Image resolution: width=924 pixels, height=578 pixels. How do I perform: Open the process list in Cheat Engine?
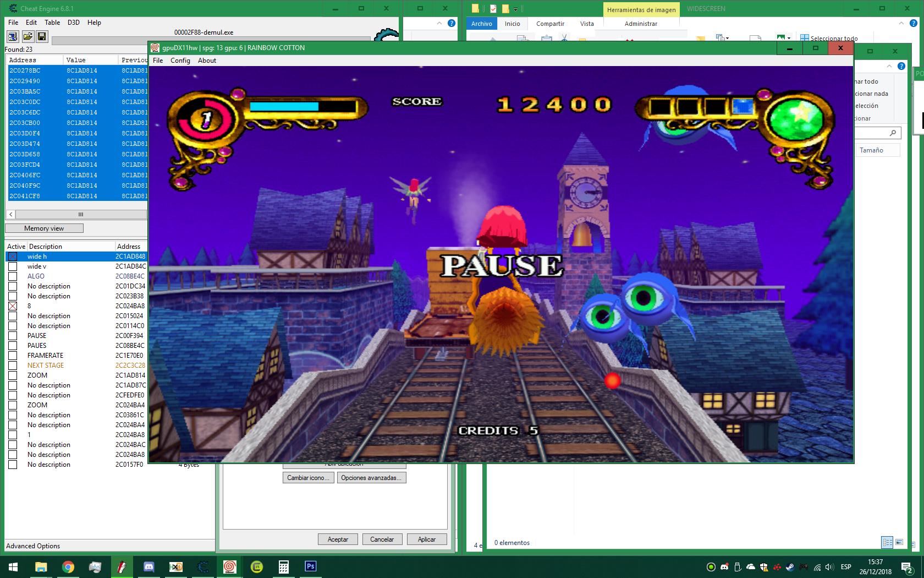pyautogui.click(x=13, y=36)
